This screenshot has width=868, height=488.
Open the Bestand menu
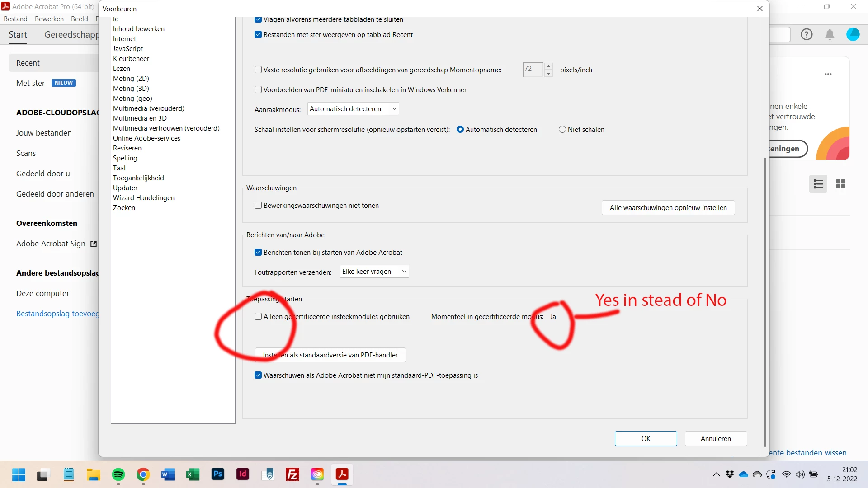tap(15, 19)
